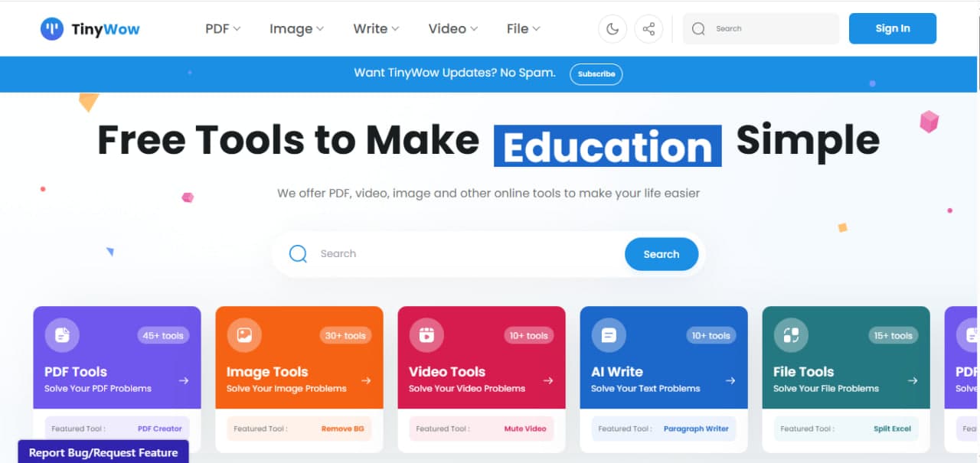Open the Paragraph Writer featured tool
980x463 pixels.
(696, 429)
